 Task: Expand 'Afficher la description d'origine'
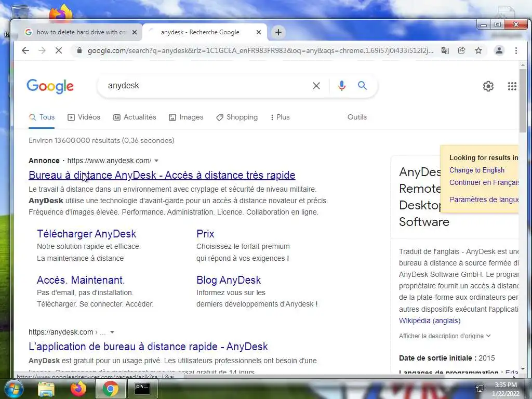(x=445, y=336)
